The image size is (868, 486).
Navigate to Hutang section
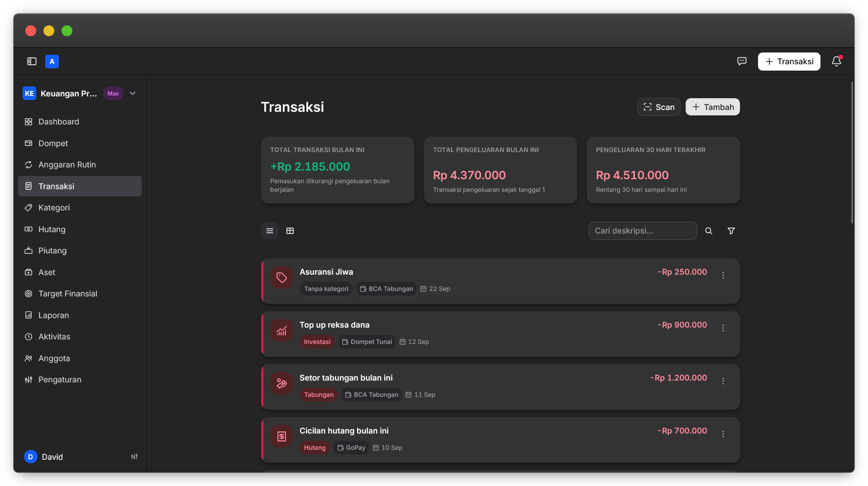tap(80, 229)
